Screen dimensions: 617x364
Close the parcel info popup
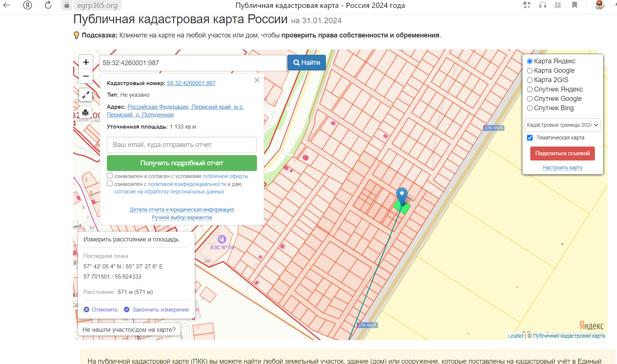point(257,80)
